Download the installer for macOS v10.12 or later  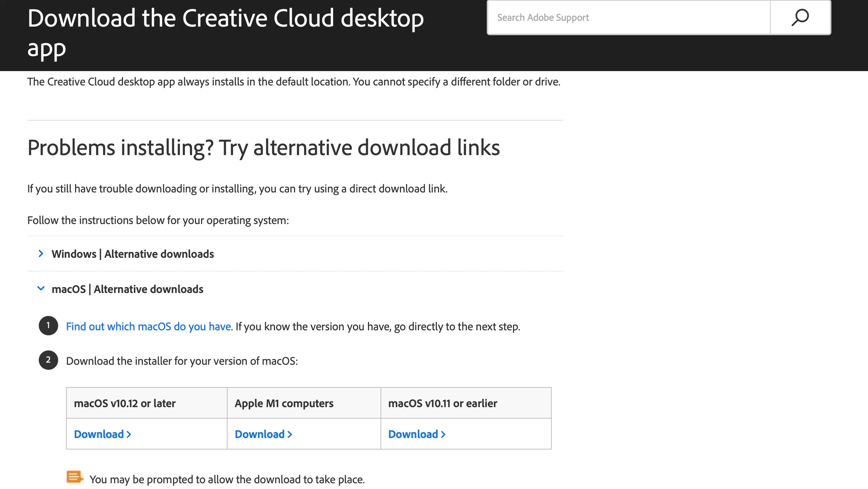click(99, 434)
